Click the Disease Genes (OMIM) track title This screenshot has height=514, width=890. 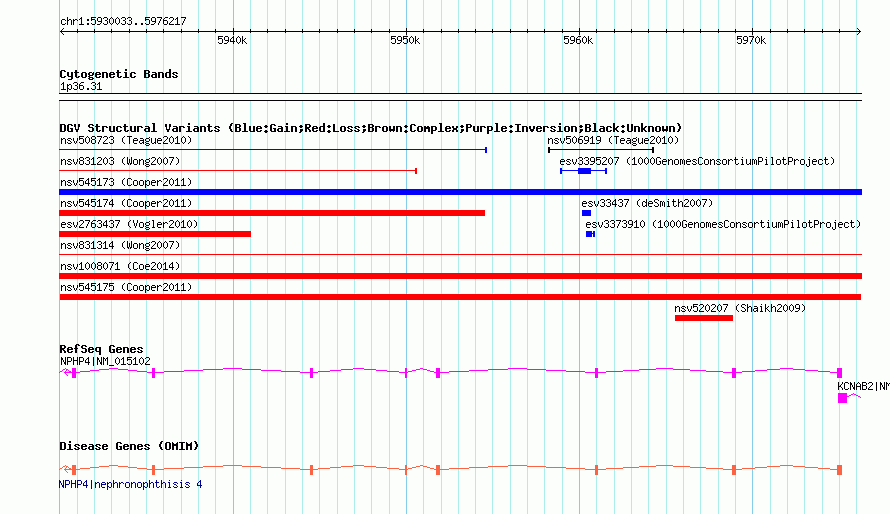[x=129, y=446]
